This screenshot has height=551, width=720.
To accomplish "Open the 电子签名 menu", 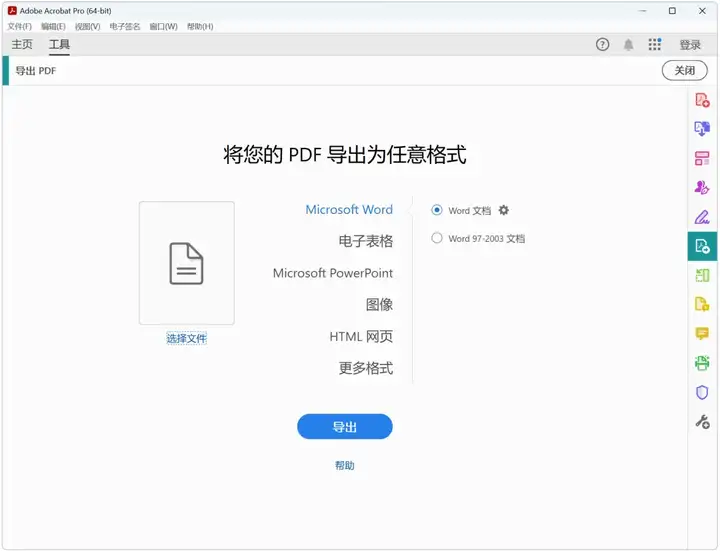I will [x=125, y=27].
